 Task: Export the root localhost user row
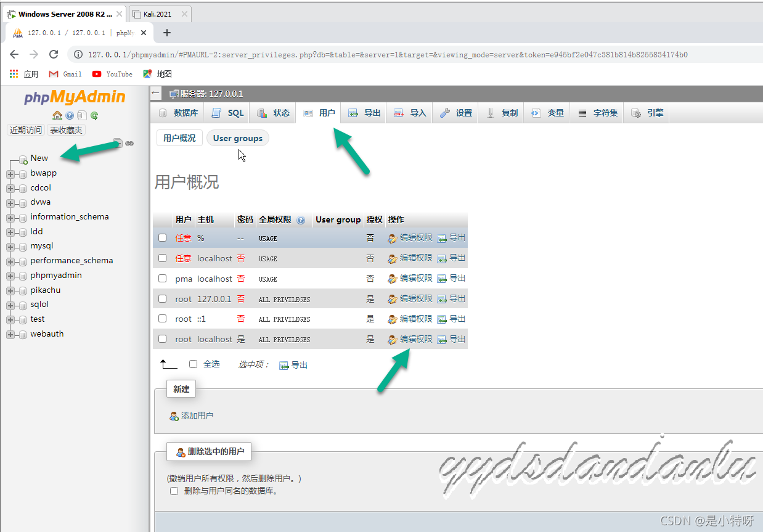[x=451, y=339]
